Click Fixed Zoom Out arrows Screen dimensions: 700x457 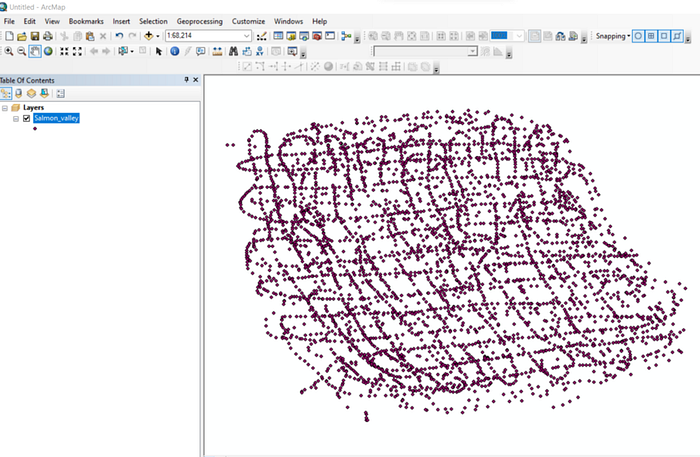(77, 51)
